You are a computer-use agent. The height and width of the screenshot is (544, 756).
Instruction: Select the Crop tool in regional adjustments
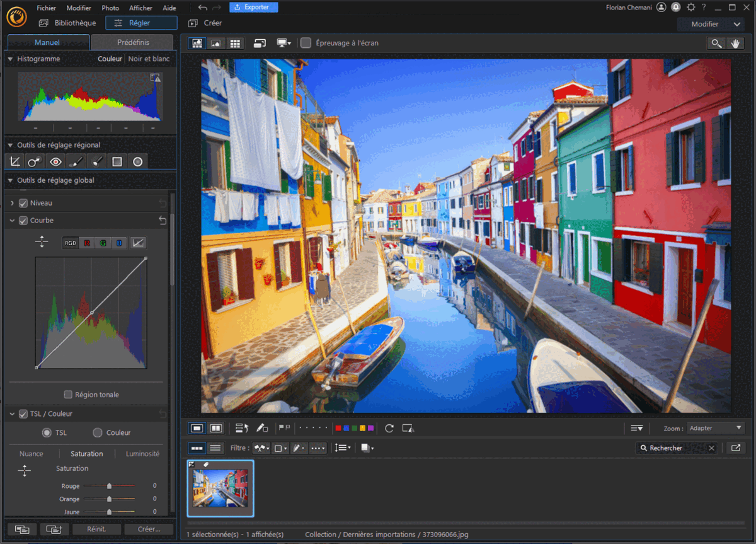pyautogui.click(x=14, y=161)
